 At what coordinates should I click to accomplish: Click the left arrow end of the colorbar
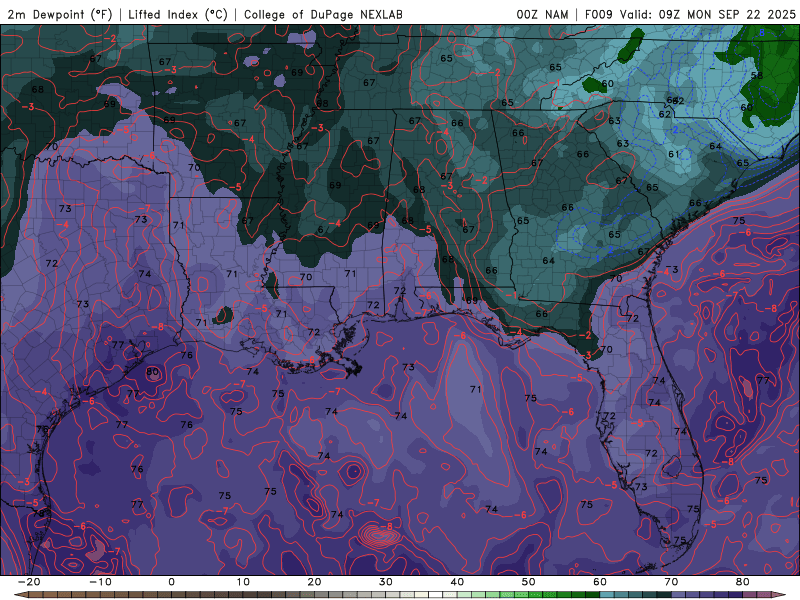pos(21,595)
